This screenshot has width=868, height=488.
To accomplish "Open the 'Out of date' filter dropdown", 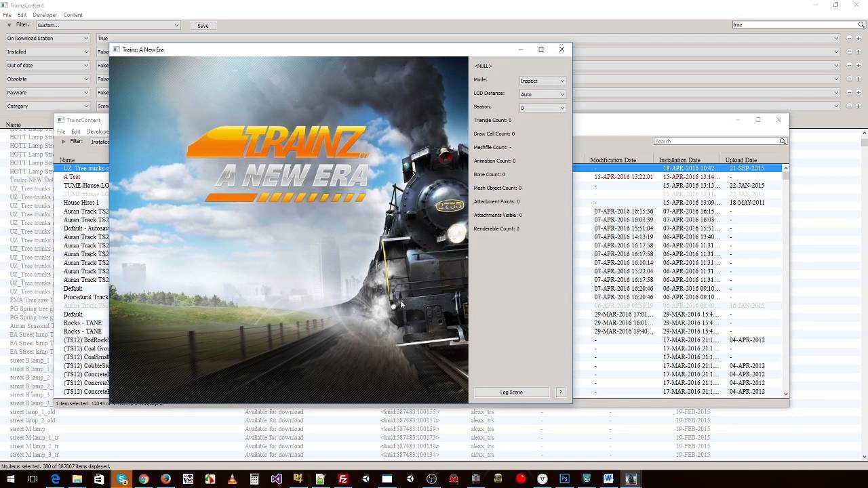I will pyautogui.click(x=47, y=66).
